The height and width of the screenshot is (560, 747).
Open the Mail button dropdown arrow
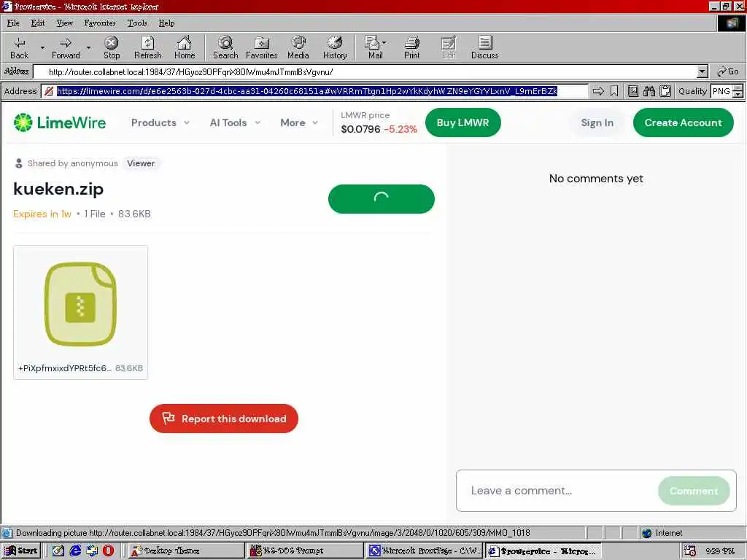(x=384, y=42)
